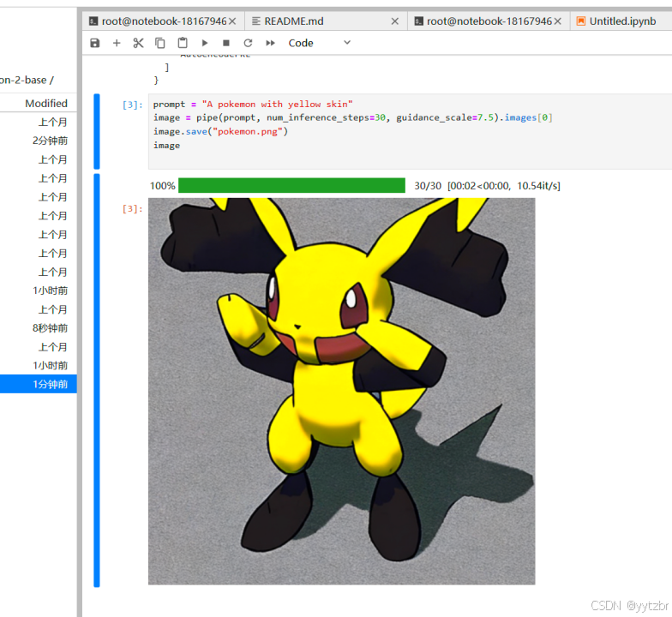The width and height of the screenshot is (672, 617).
Task: Click the terminal icon on the first tab
Action: click(x=93, y=21)
